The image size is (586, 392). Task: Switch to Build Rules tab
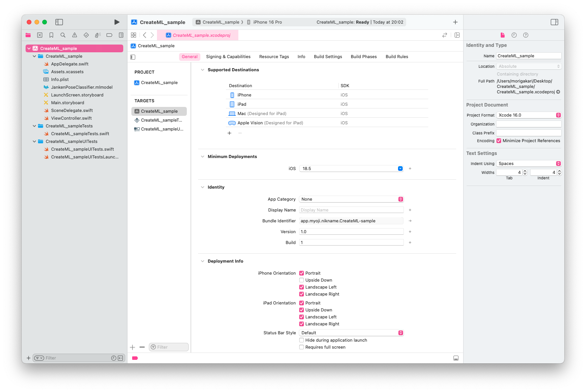tap(397, 57)
